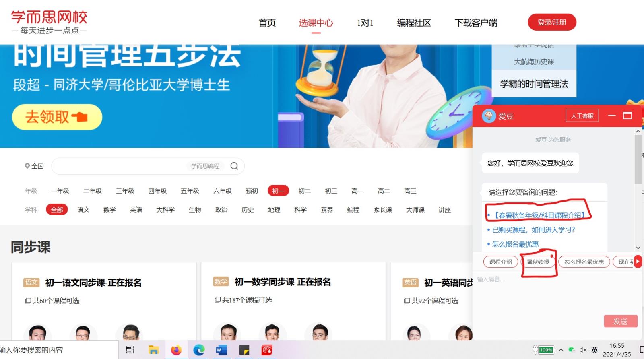Open 初一语文同步课-正在报名 course card title

[93, 283]
